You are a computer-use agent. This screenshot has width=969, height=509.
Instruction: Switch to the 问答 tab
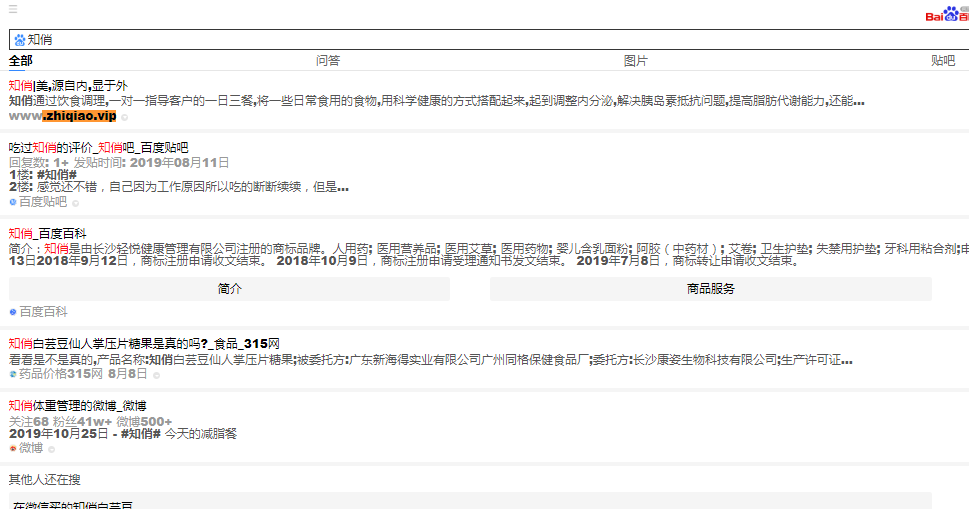328,61
